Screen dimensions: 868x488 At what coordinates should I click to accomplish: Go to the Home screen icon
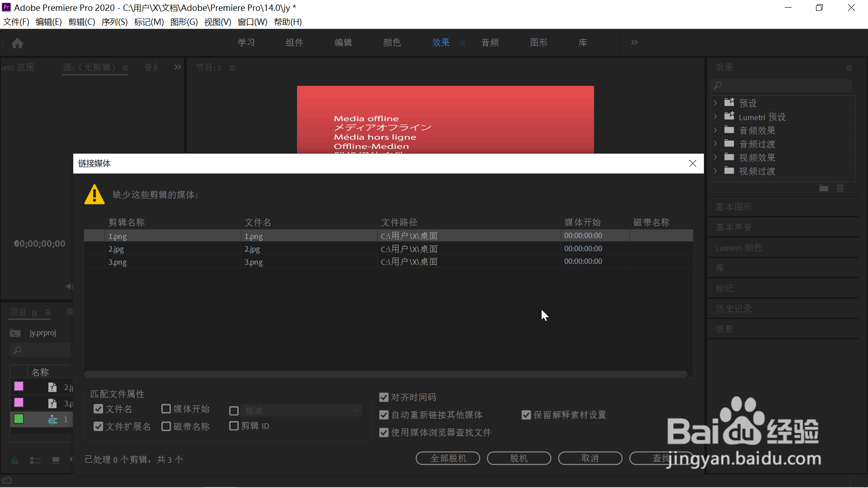click(18, 43)
